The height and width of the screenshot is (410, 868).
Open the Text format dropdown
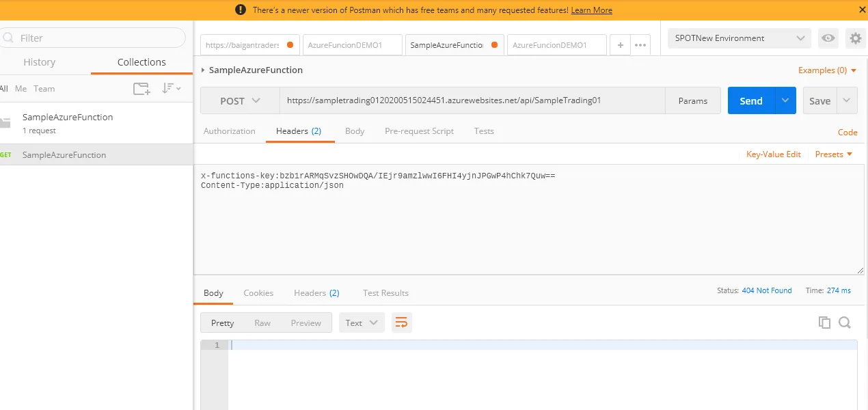pyautogui.click(x=362, y=323)
